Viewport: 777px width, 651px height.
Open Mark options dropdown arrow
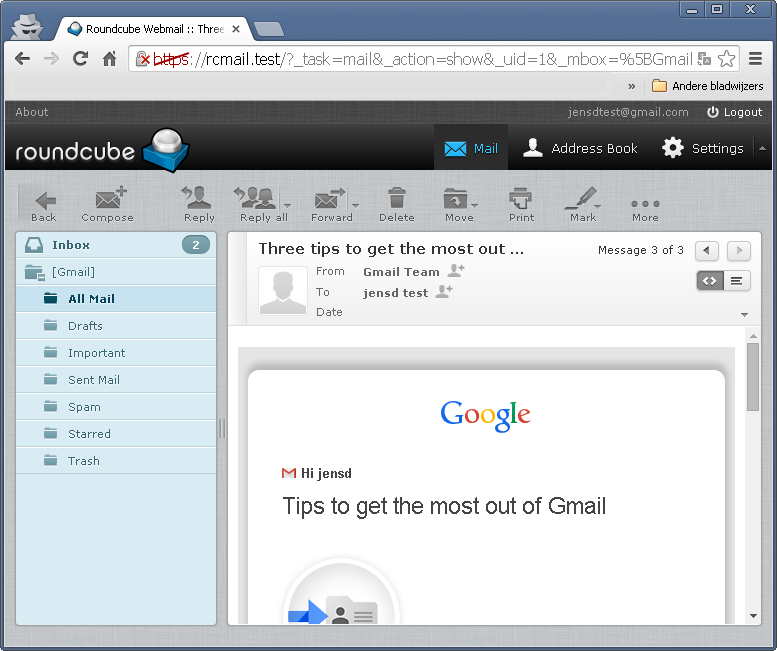tap(598, 206)
